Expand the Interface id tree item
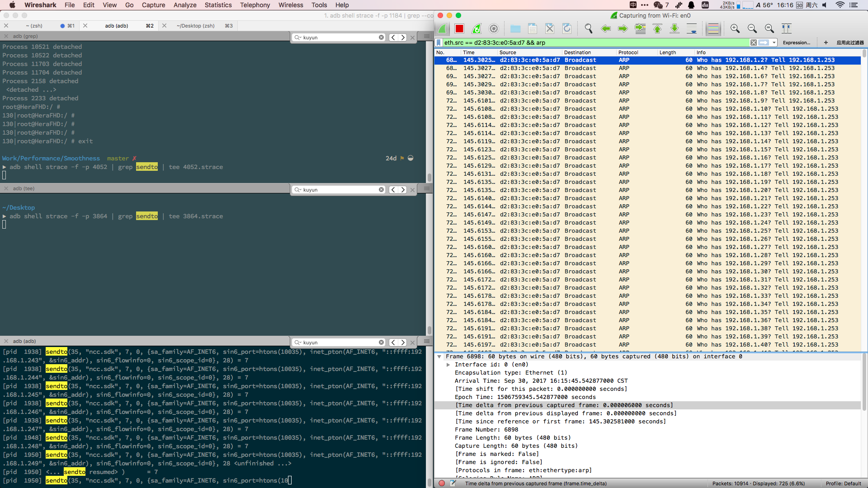Viewport: 868px width, 488px height. 448,365
